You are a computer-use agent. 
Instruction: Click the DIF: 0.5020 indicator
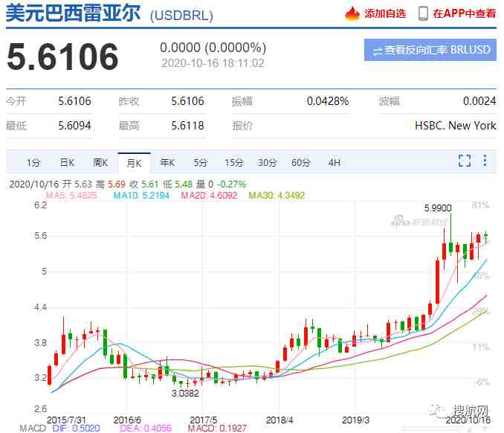click(76, 429)
